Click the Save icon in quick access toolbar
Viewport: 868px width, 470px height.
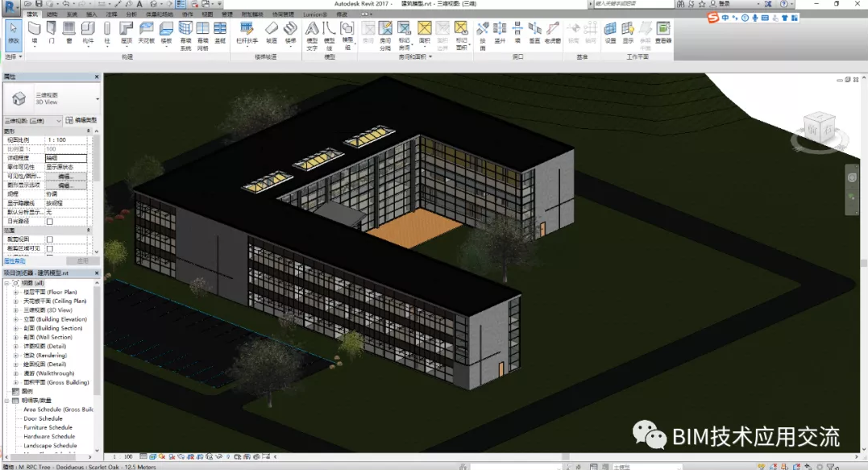point(38,4)
